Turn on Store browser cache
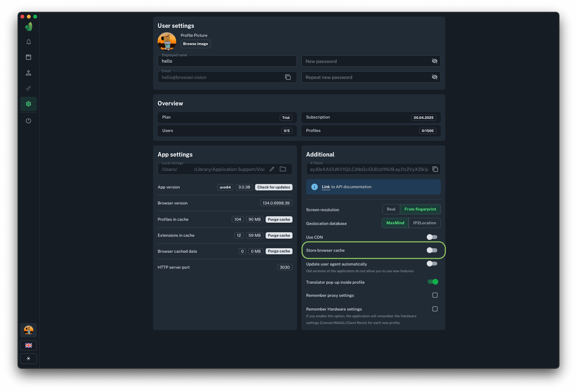 click(x=432, y=250)
